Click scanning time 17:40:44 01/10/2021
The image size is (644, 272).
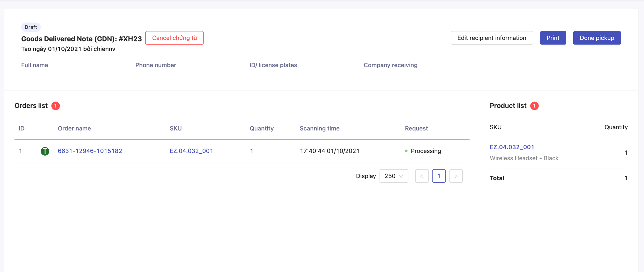point(330,151)
